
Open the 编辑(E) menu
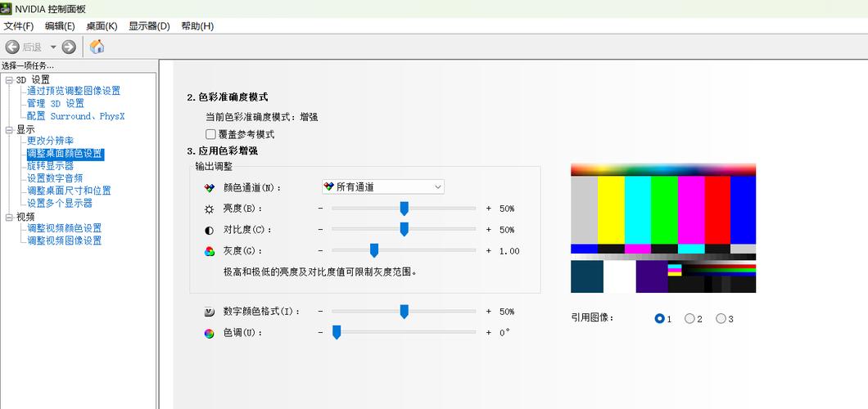coord(60,26)
